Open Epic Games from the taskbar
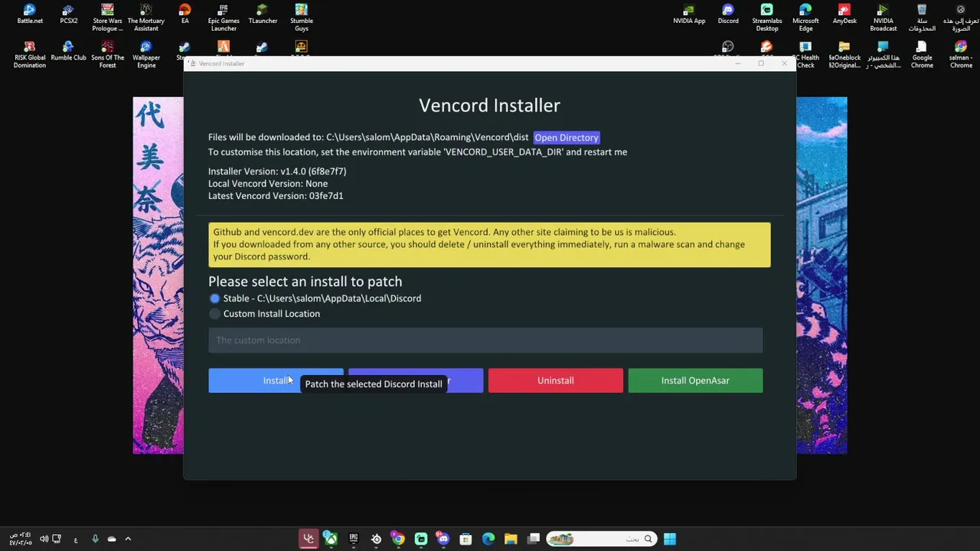 point(353,539)
